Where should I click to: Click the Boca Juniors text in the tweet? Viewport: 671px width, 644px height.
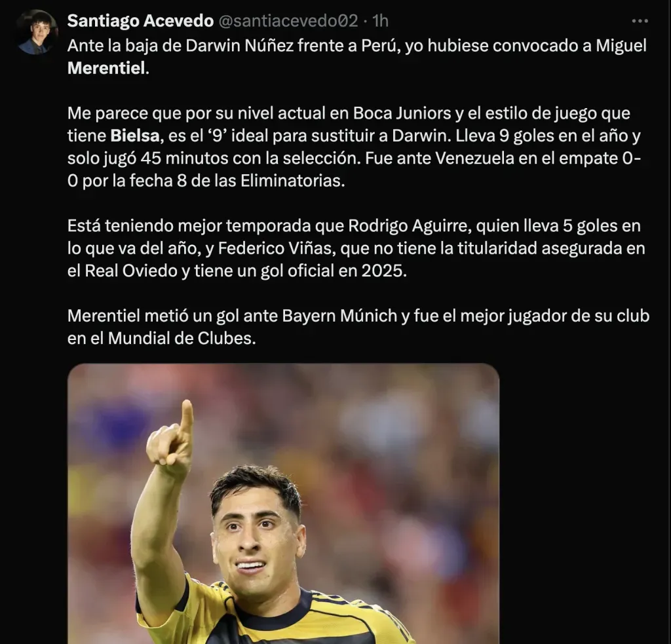click(x=402, y=113)
